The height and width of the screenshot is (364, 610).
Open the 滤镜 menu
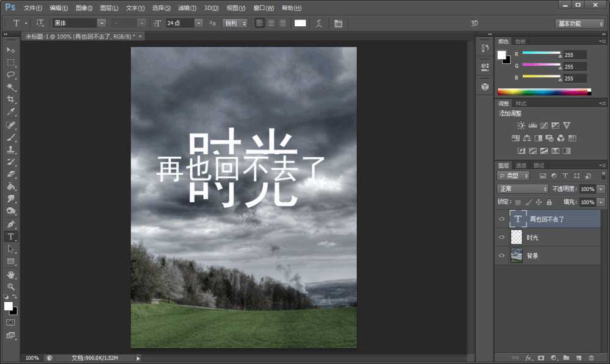(x=186, y=8)
